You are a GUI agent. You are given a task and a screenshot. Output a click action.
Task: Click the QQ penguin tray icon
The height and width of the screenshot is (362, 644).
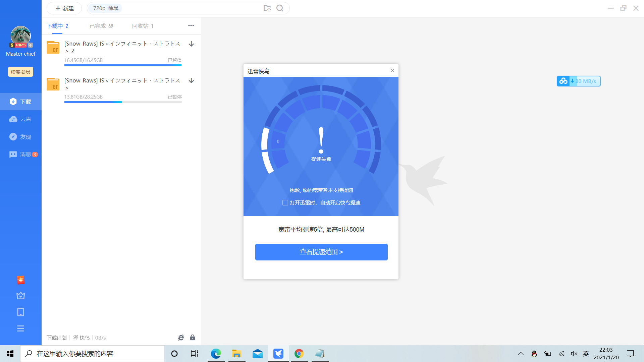(x=534, y=354)
